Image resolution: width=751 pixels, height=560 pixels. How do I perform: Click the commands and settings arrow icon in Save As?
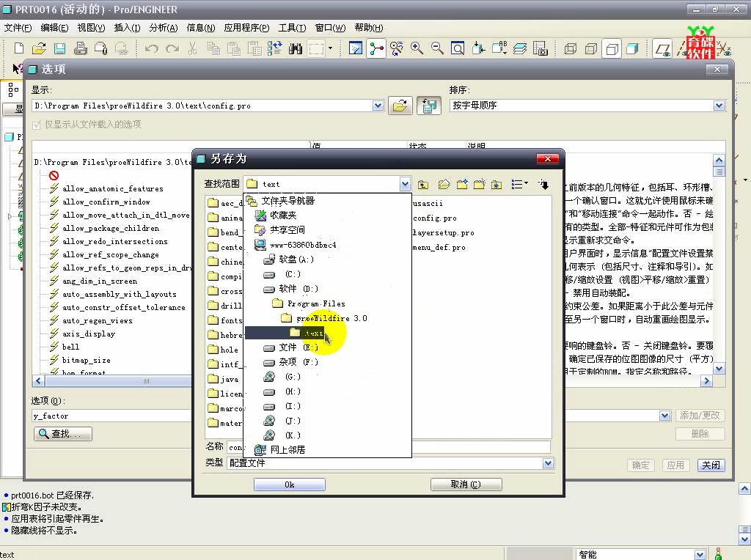click(x=543, y=184)
